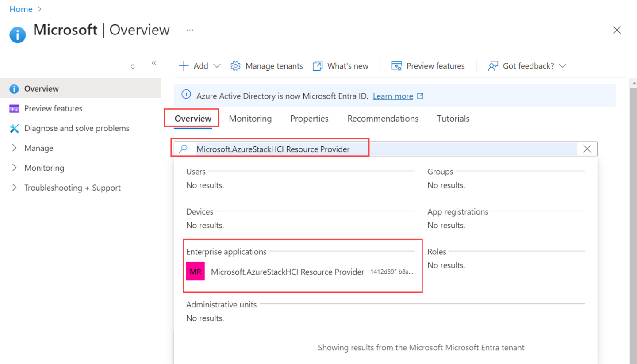Clear search with the X icon
Image resolution: width=637 pixels, height=364 pixels.
(587, 149)
